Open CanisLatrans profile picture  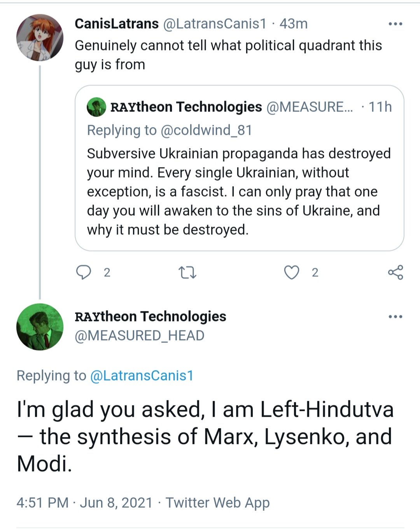[40, 38]
